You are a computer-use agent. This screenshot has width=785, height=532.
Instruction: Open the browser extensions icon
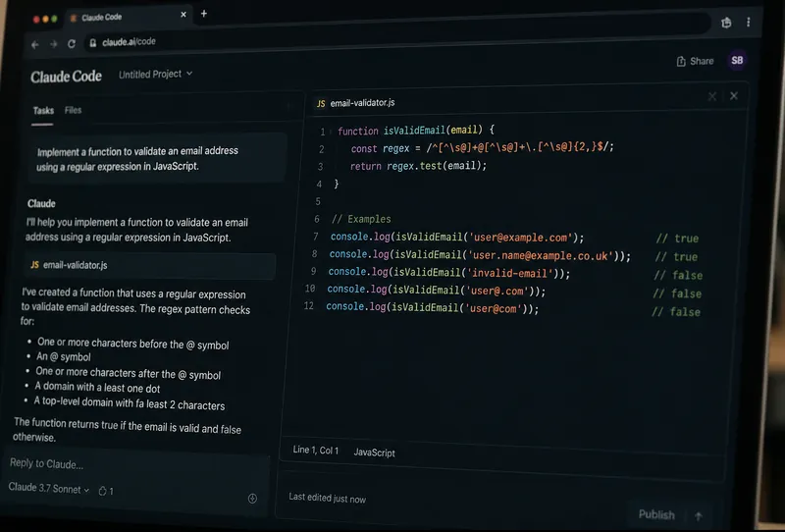tap(726, 23)
